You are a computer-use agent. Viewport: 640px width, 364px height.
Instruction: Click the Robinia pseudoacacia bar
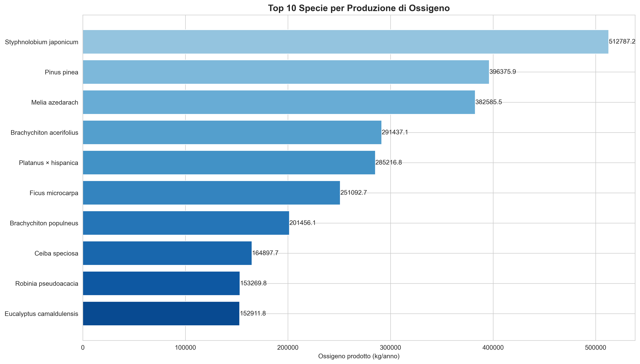click(161, 283)
